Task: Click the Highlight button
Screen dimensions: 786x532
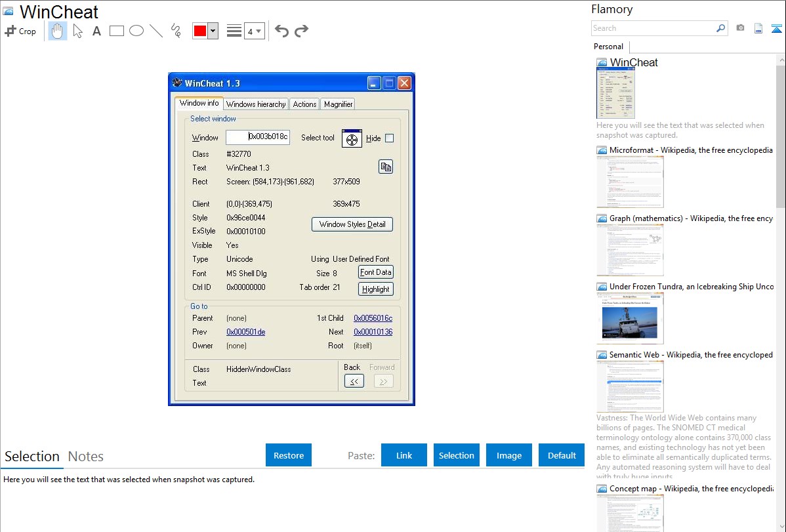Action: [x=375, y=289]
